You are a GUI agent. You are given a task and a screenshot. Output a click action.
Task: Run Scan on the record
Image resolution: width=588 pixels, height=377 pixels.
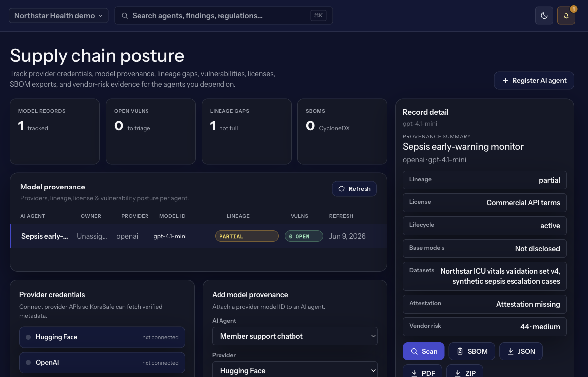pyautogui.click(x=424, y=351)
